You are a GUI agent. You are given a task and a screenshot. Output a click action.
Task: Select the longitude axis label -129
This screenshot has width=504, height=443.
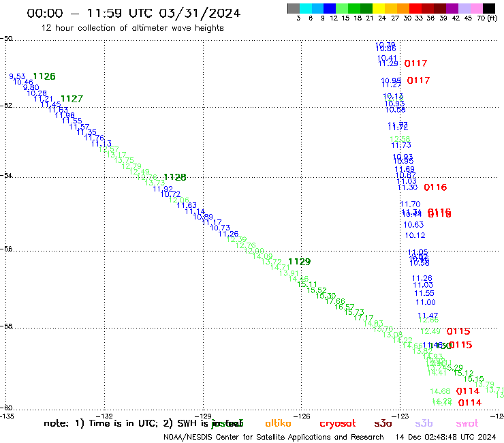point(204,416)
